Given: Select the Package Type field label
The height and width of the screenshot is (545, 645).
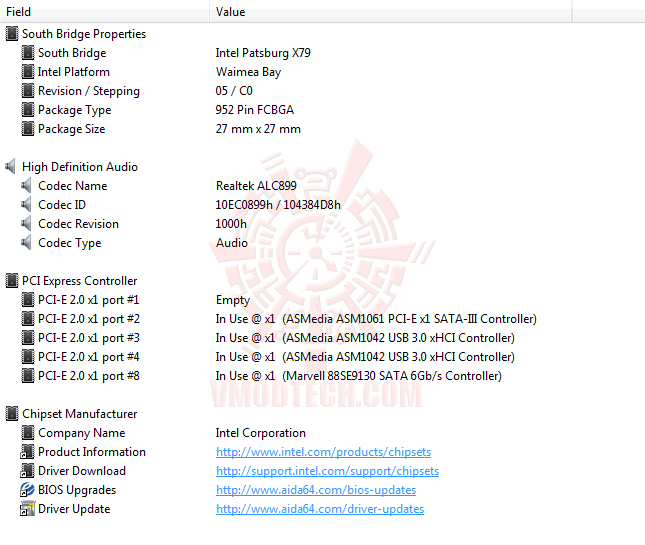Looking at the screenshot, I should point(74,110).
